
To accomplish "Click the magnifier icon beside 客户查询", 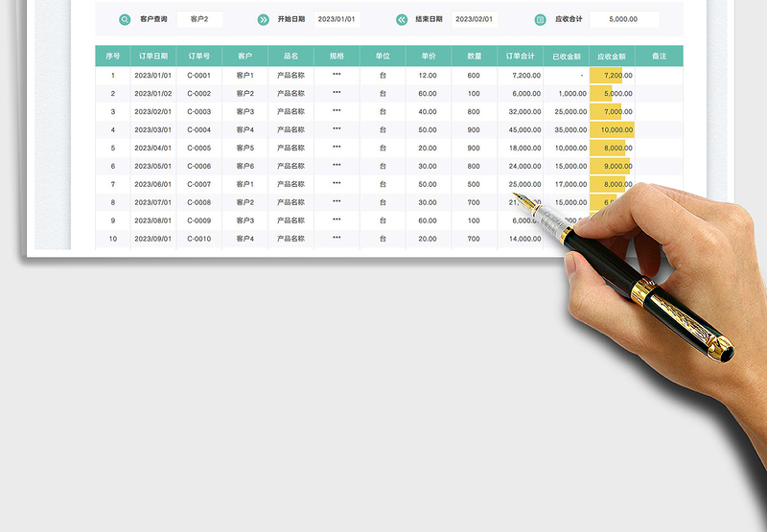I will click(125, 19).
